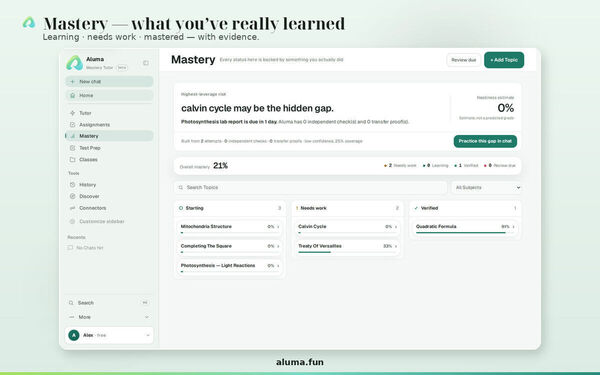Open Classes in sidebar
The image size is (600, 375).
pos(109,160)
